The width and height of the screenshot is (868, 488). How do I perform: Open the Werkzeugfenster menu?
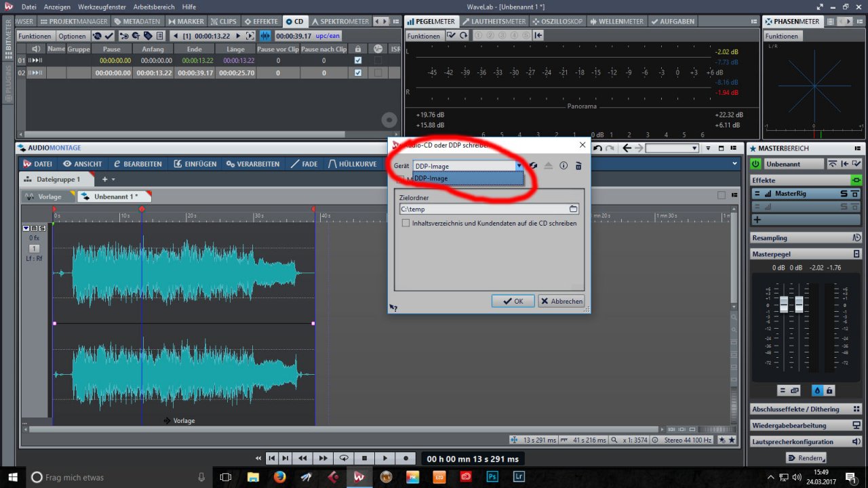102,6
